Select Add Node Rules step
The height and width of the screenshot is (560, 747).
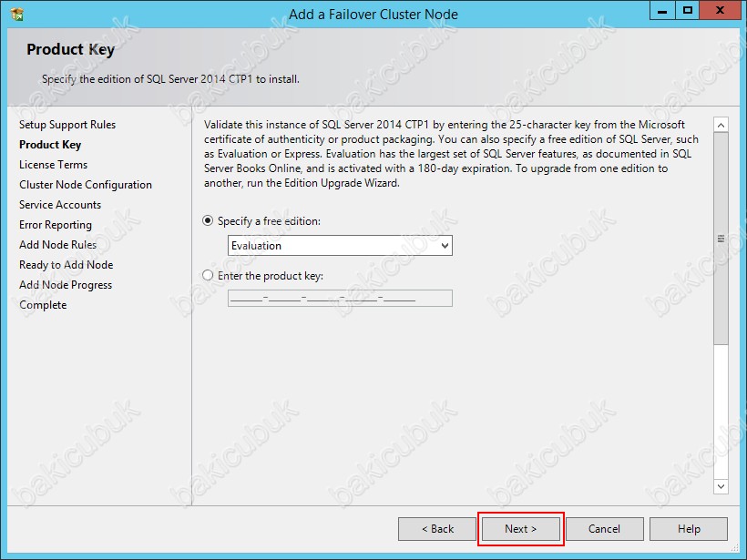pos(57,244)
